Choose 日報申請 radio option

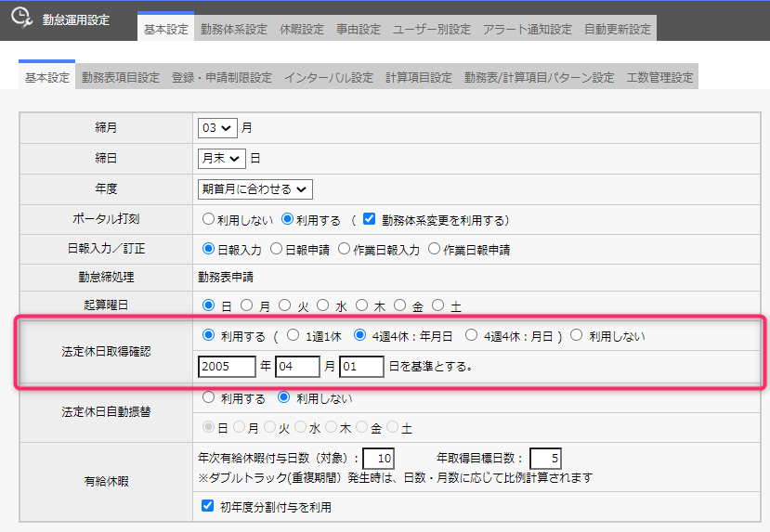278,250
